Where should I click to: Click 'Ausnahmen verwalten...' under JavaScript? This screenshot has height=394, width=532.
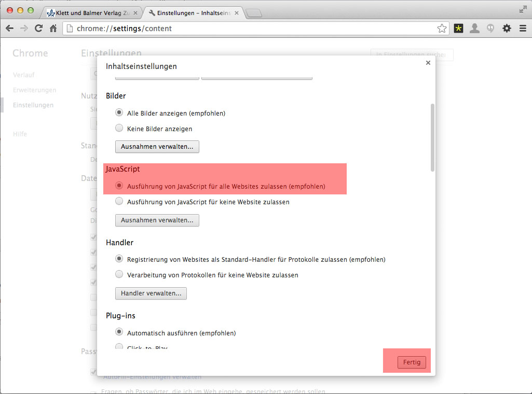pyautogui.click(x=157, y=220)
